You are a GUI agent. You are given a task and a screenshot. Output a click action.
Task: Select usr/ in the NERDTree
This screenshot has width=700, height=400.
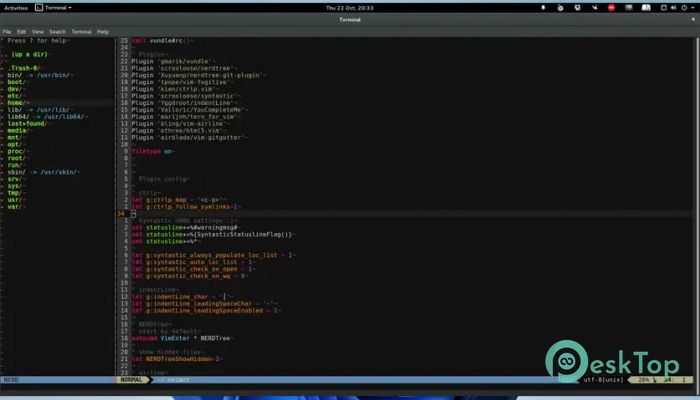(x=15, y=200)
